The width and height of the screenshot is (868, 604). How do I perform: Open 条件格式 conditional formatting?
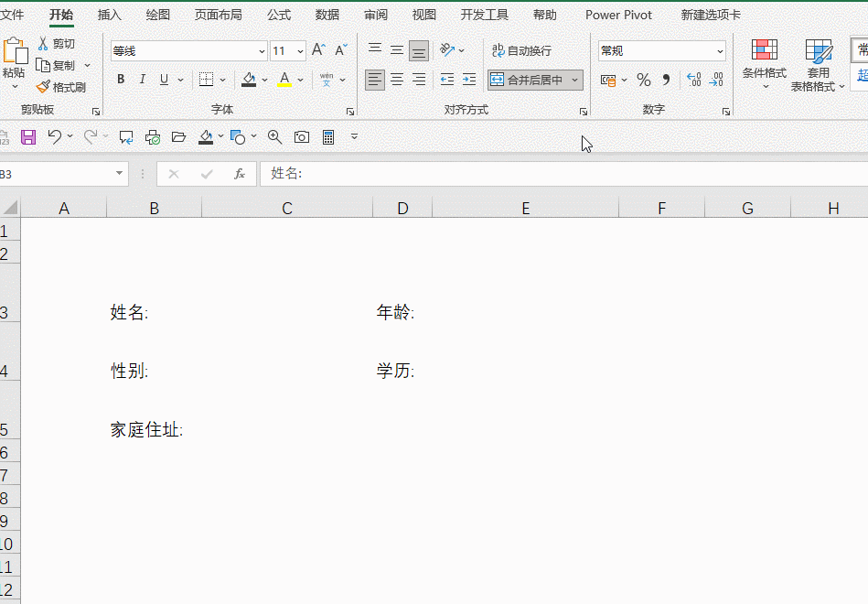point(764,64)
